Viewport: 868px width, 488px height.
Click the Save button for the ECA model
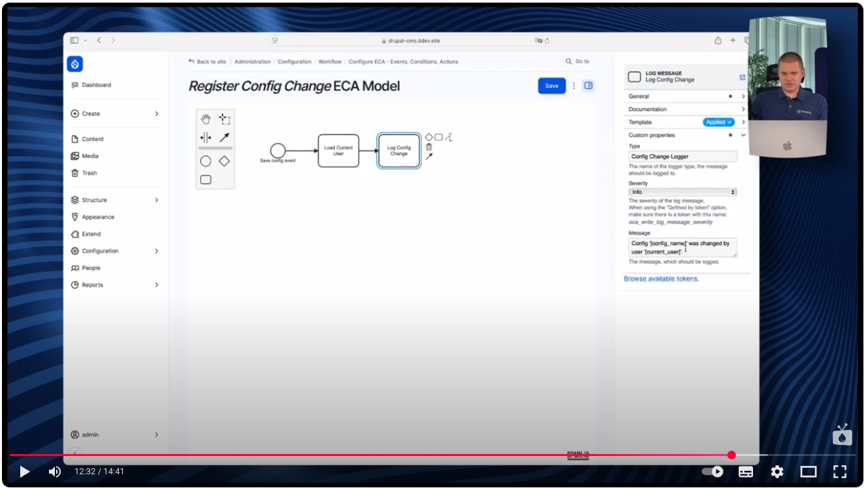coord(551,86)
